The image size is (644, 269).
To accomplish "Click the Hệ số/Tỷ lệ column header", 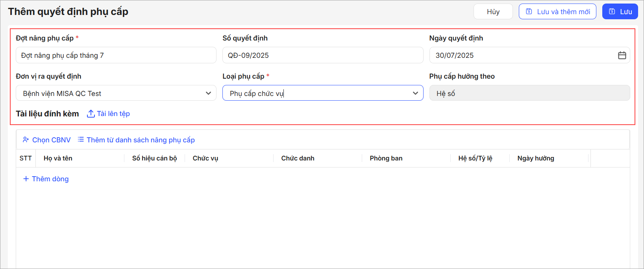I will coord(475,158).
